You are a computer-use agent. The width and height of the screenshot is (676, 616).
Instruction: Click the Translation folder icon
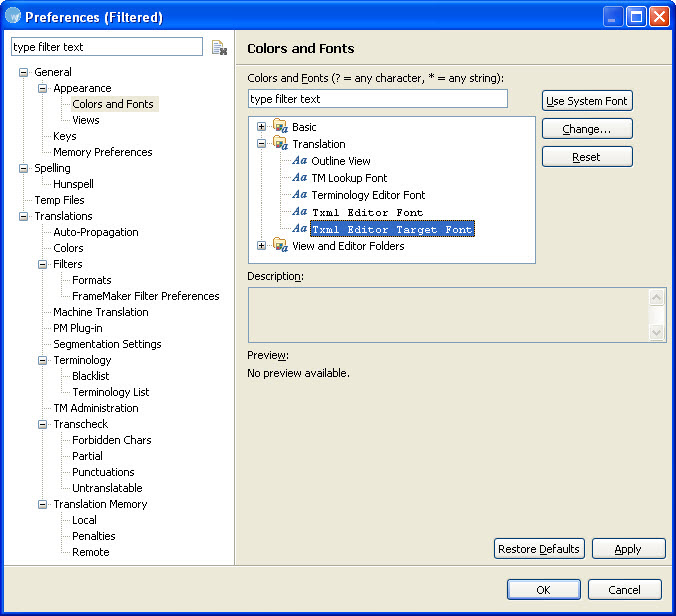[280, 144]
